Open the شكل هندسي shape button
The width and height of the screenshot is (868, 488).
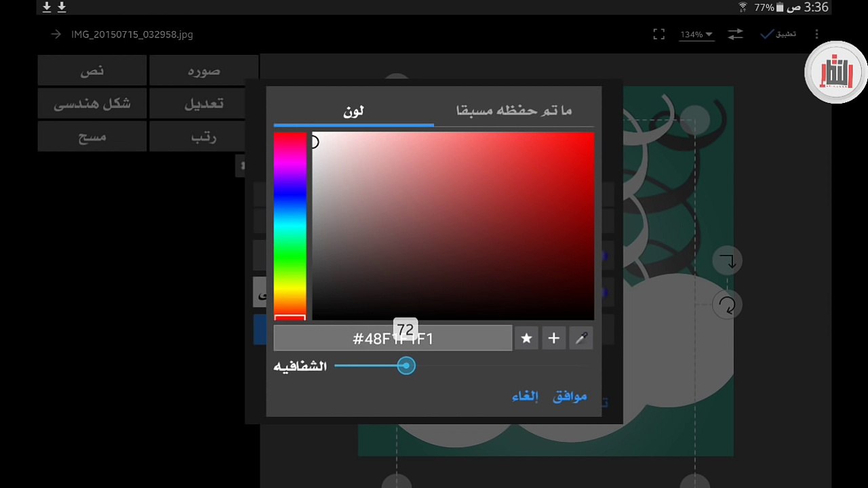[x=92, y=104]
